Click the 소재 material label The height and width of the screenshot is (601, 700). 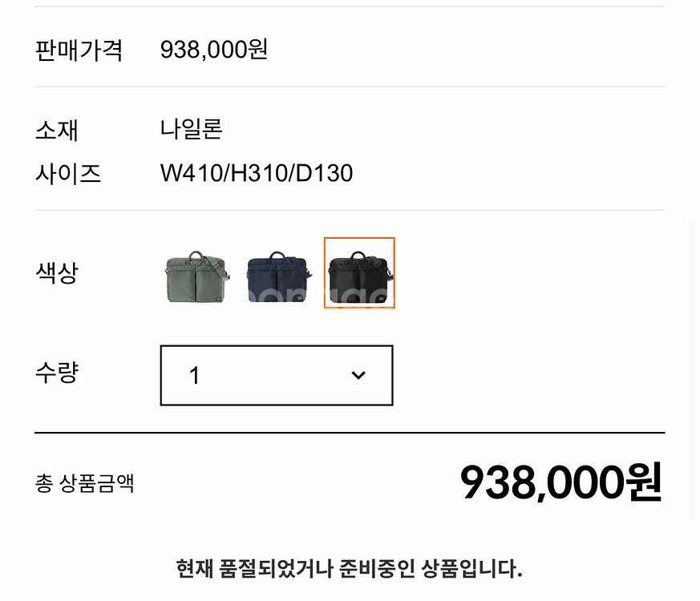coord(56,130)
